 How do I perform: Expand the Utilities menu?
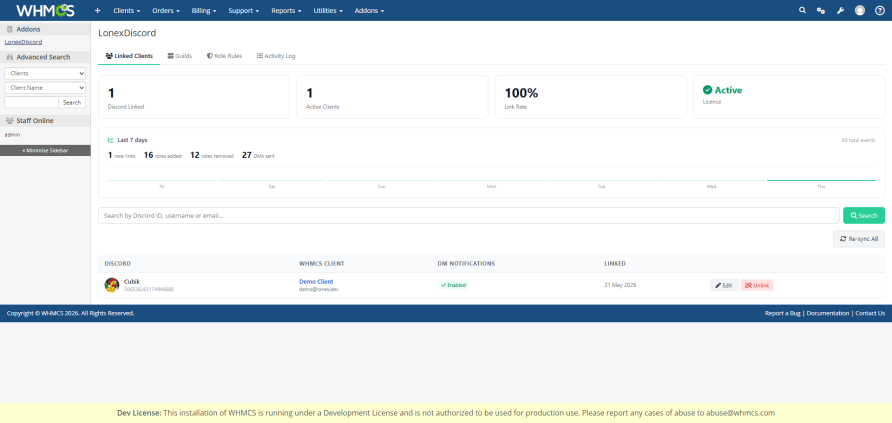[x=328, y=10]
